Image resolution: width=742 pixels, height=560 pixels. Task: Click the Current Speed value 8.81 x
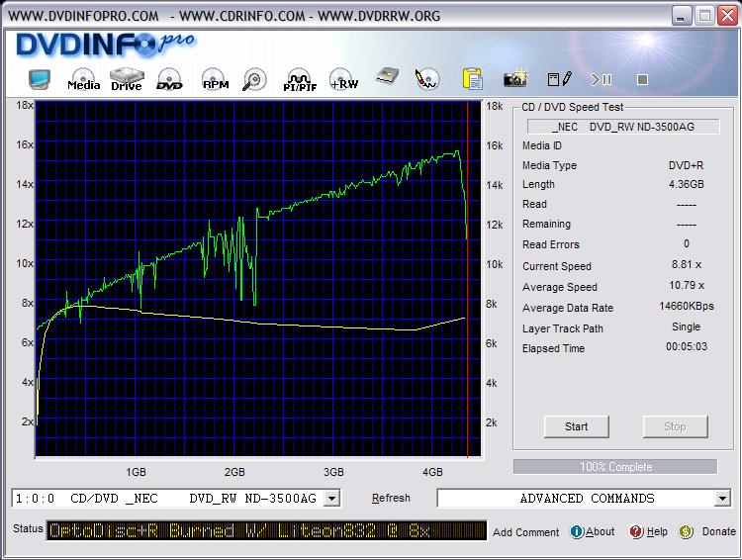(x=687, y=264)
